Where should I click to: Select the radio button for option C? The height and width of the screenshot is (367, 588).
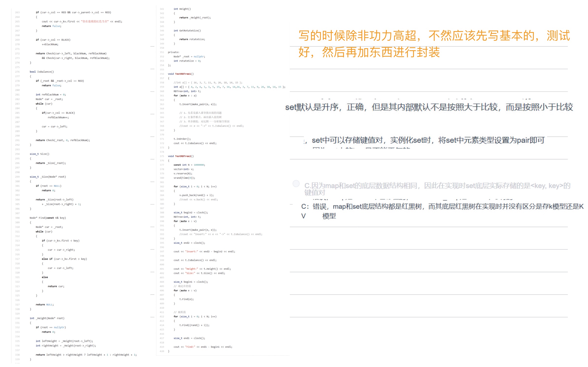tap(296, 184)
